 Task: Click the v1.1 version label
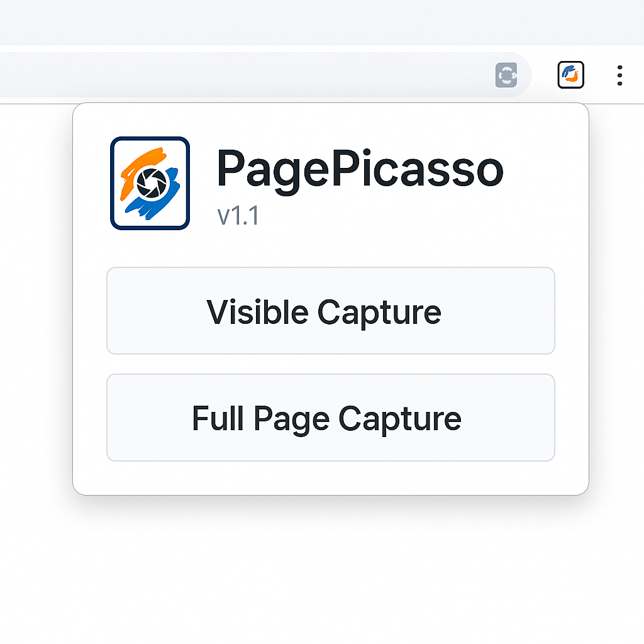click(238, 216)
